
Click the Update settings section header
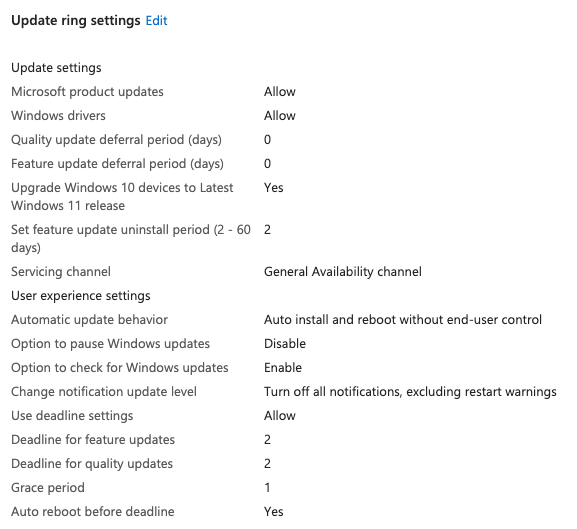tap(56, 68)
